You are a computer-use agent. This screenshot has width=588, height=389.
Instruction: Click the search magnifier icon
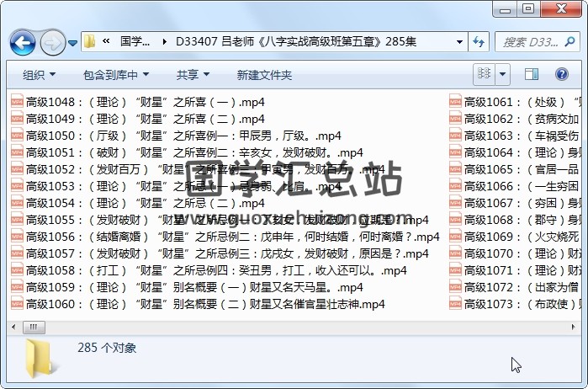tap(570, 41)
